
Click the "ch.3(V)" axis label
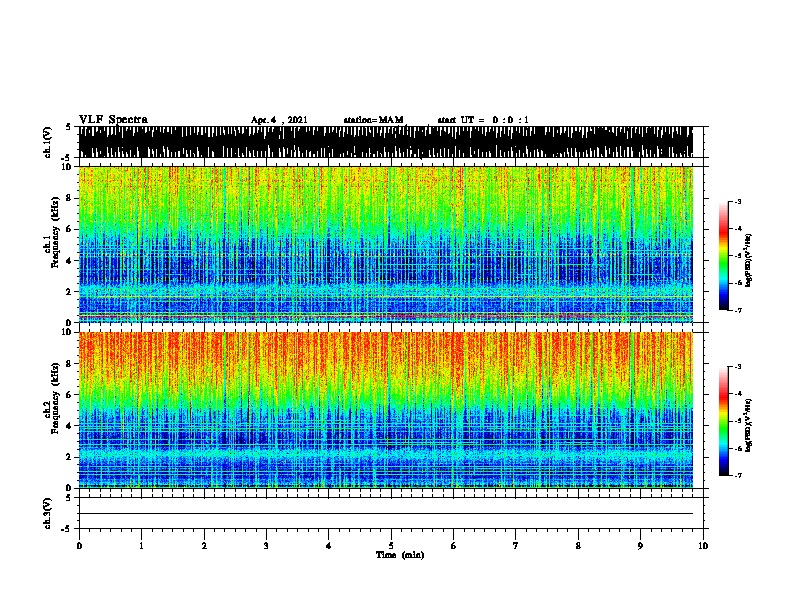[x=48, y=514]
